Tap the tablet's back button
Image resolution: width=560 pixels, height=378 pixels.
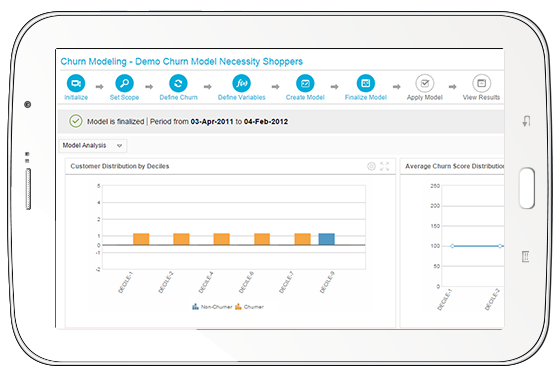tap(526, 121)
